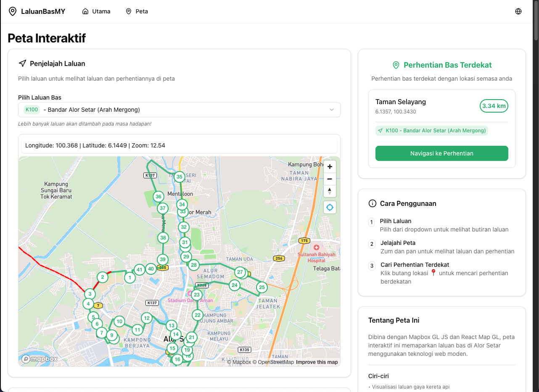
Task: Click the Longitude Latitude Zoom readout
Action: pos(95,145)
